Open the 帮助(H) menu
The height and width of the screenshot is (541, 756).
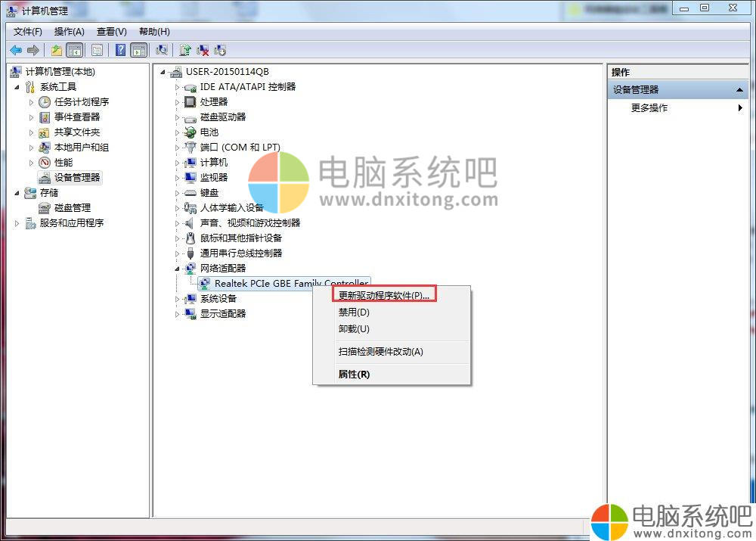[x=154, y=32]
